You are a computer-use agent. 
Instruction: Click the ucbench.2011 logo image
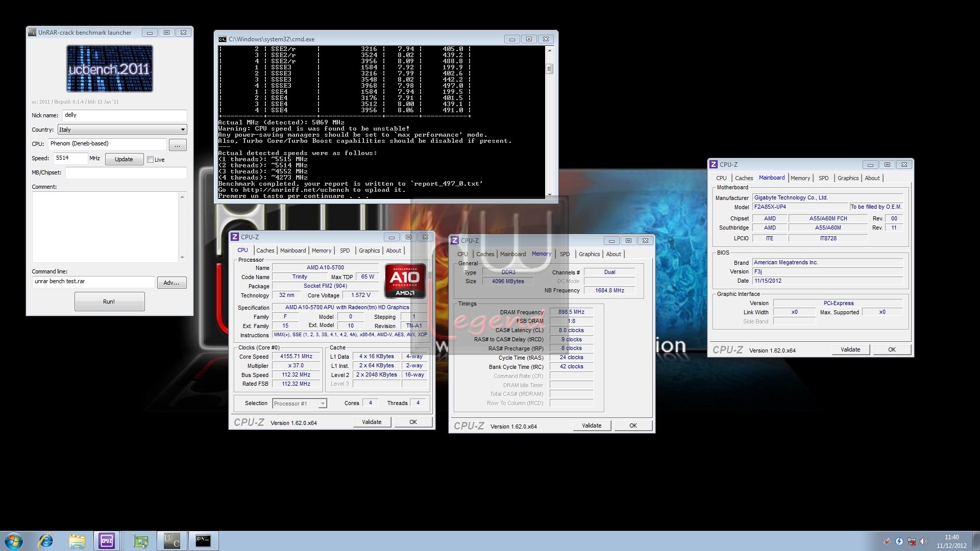point(109,68)
